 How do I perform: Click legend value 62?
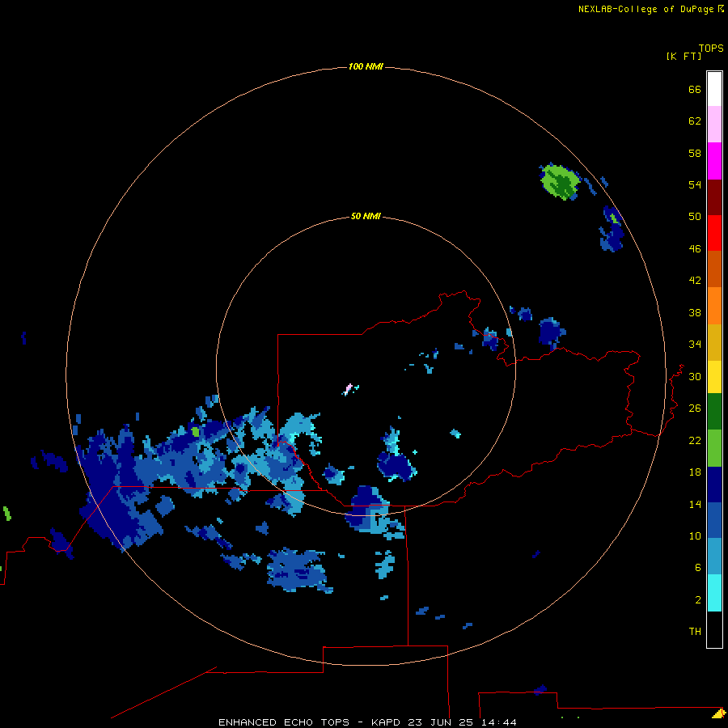click(695, 121)
